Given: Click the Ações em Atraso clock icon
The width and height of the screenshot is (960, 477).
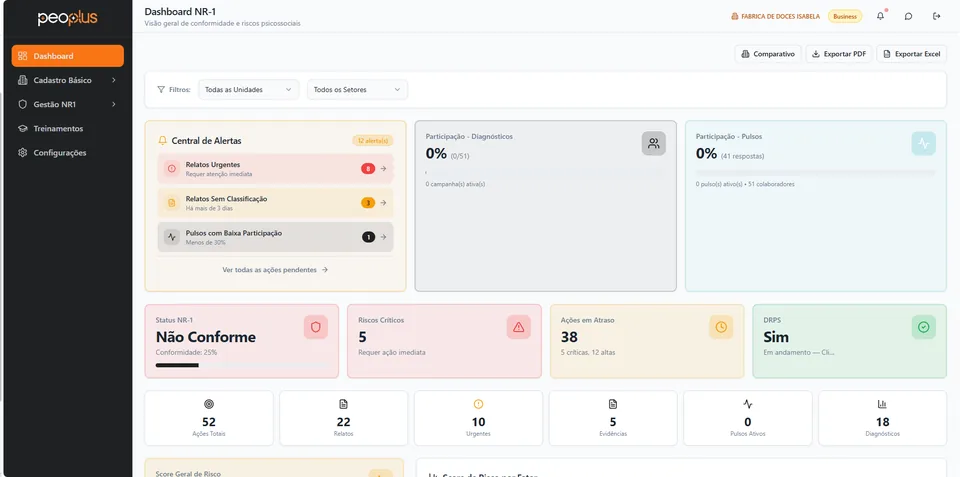Looking at the screenshot, I should point(721,327).
